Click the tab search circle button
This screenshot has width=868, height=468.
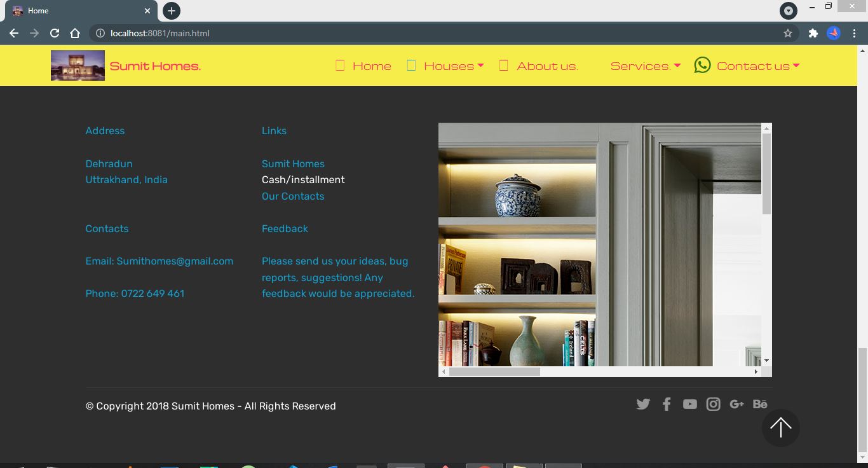pyautogui.click(x=788, y=11)
